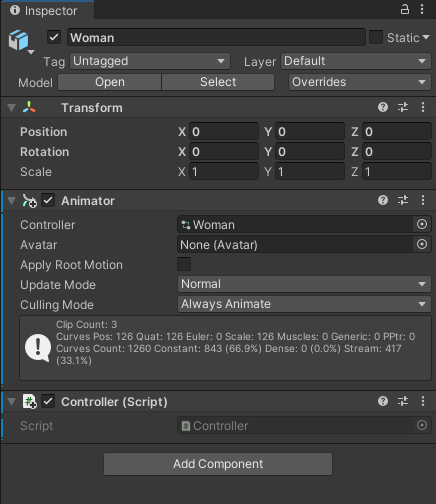Viewport: 436px width, 504px height.
Task: Open the Transform help reference
Action: [383, 107]
